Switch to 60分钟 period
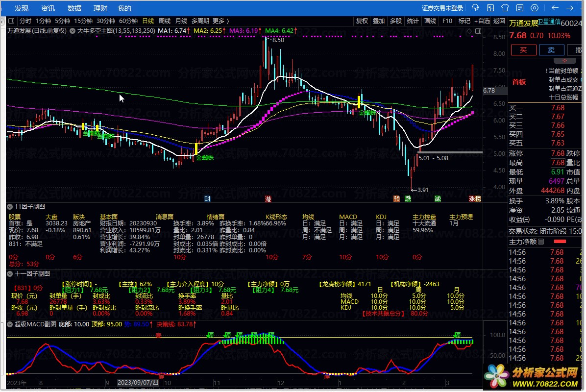The width and height of the screenshot is (586, 392). 128,21
